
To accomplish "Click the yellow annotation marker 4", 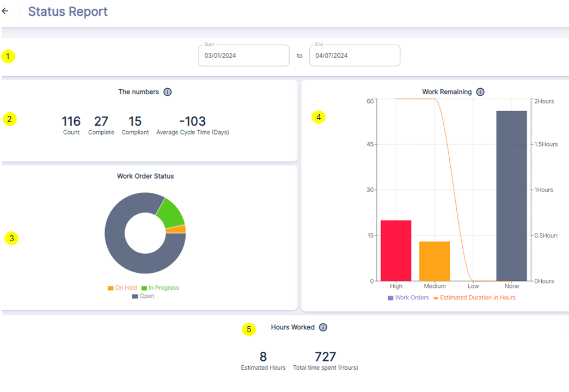I will click(319, 117).
